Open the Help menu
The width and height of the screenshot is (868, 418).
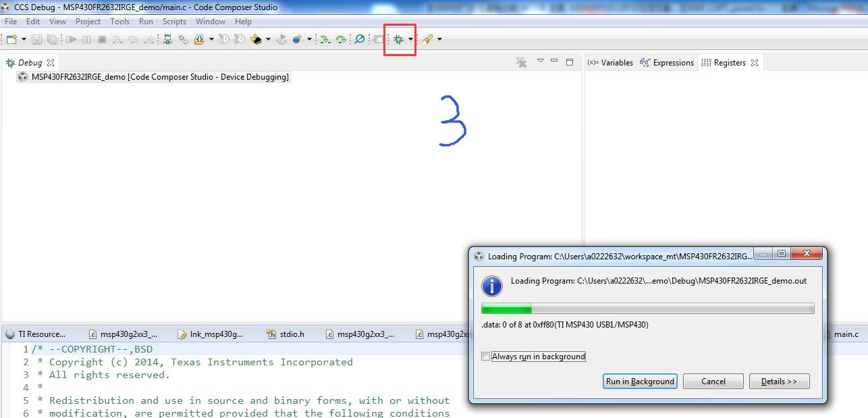[x=243, y=22]
